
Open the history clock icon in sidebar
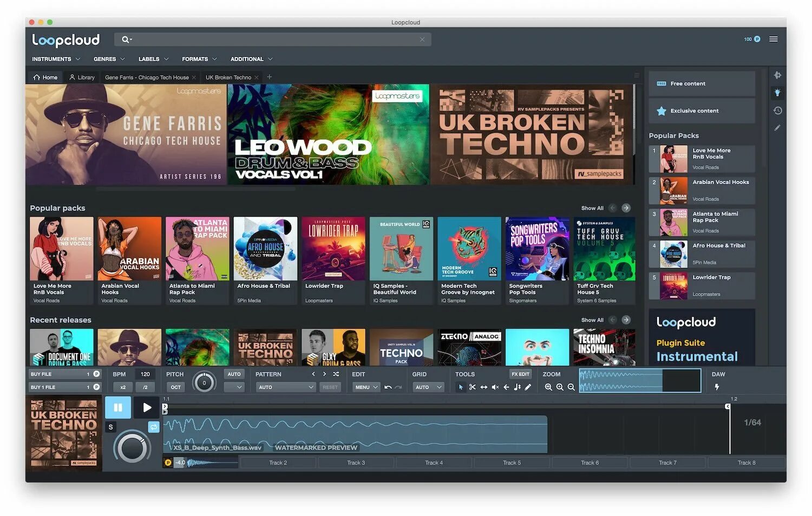coord(777,110)
